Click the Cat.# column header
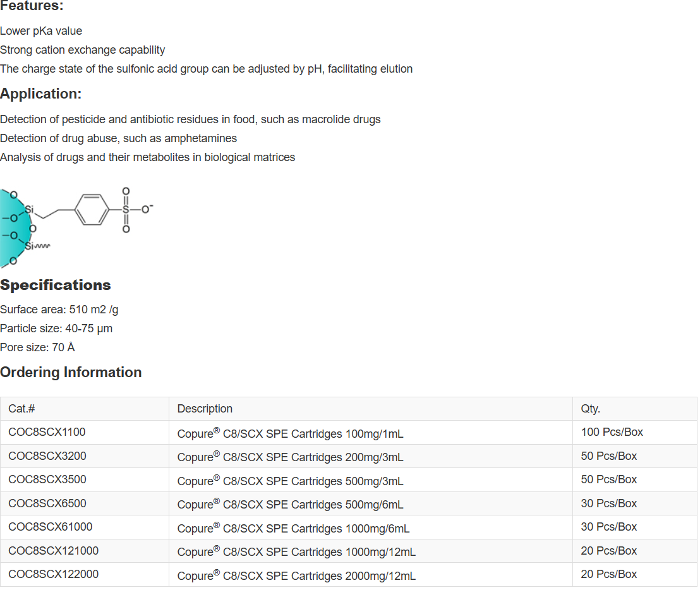Screen dimensions: 700x590 click(21, 409)
